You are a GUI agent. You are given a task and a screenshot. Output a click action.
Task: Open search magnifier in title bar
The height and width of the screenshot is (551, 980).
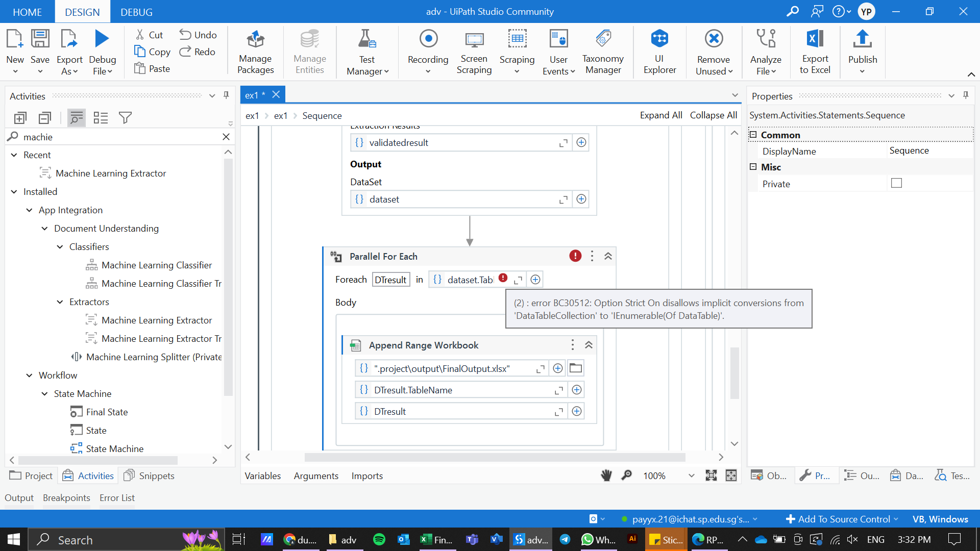tap(793, 11)
